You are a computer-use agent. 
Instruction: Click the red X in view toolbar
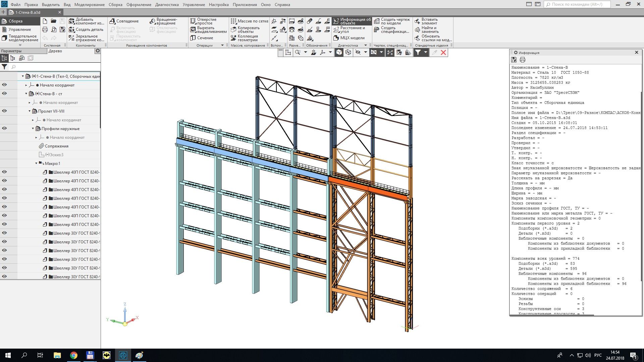point(443,52)
